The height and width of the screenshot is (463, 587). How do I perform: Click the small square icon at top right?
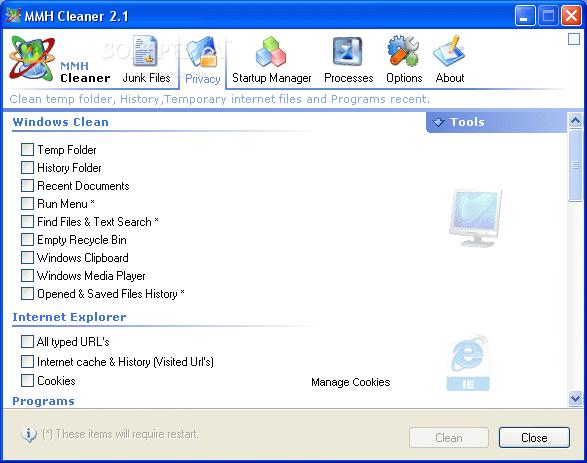(x=574, y=39)
